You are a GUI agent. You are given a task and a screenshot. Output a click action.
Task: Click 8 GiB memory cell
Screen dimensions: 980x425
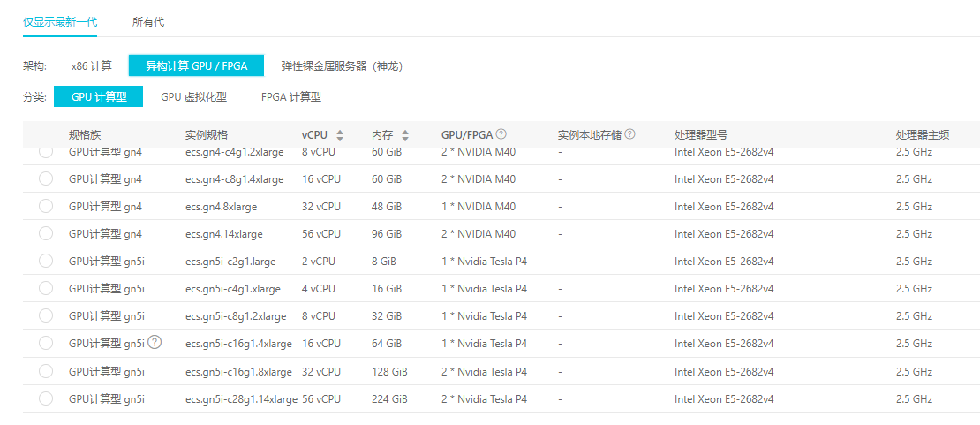pyautogui.click(x=383, y=261)
